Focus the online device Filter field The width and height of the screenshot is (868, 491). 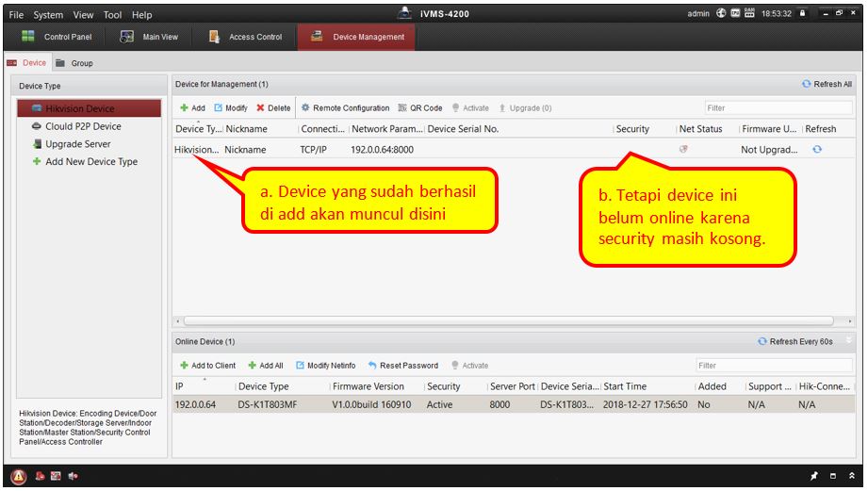774,366
